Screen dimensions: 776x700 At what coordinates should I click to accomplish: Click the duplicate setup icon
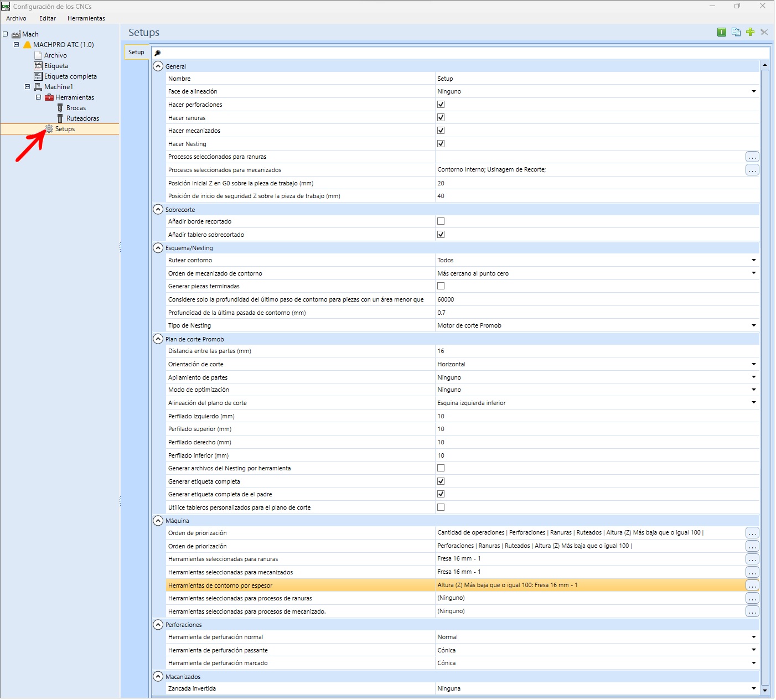(736, 32)
